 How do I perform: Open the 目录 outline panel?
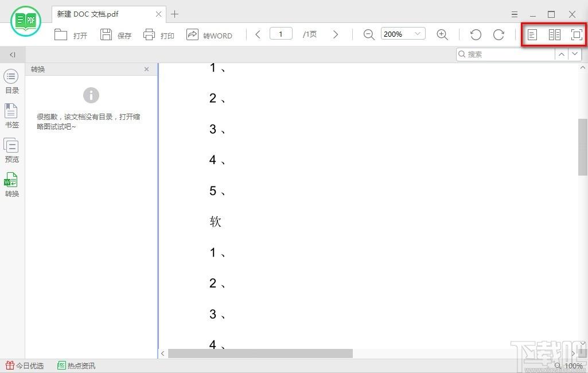[11, 81]
